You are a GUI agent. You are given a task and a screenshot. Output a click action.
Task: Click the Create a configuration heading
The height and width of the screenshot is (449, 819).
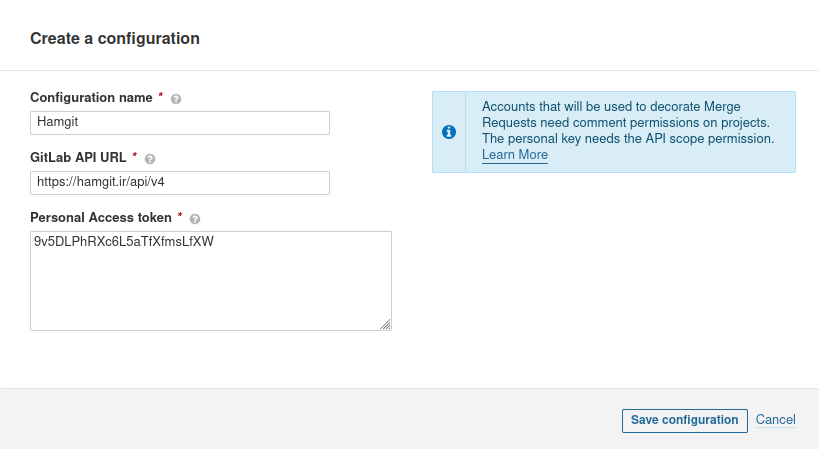(x=115, y=38)
